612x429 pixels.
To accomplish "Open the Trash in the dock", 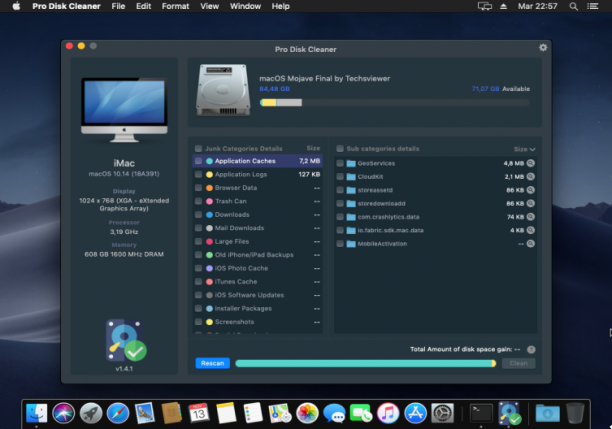I will (575, 413).
